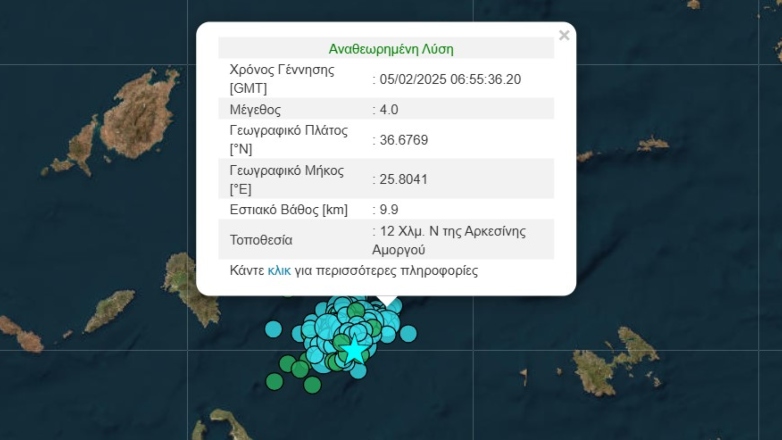
Task: Click the 'Τοποθεσία' row label
Action: 261,240
